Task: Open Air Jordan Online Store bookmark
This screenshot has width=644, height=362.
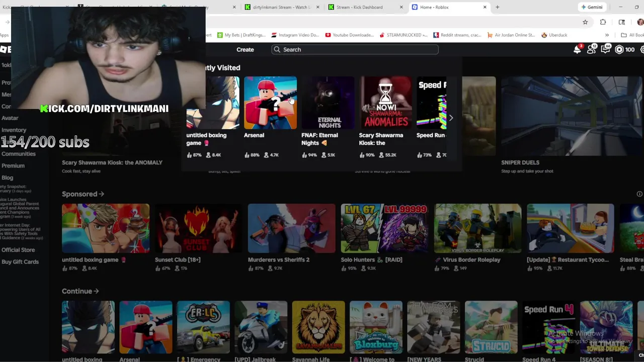Action: (511, 35)
